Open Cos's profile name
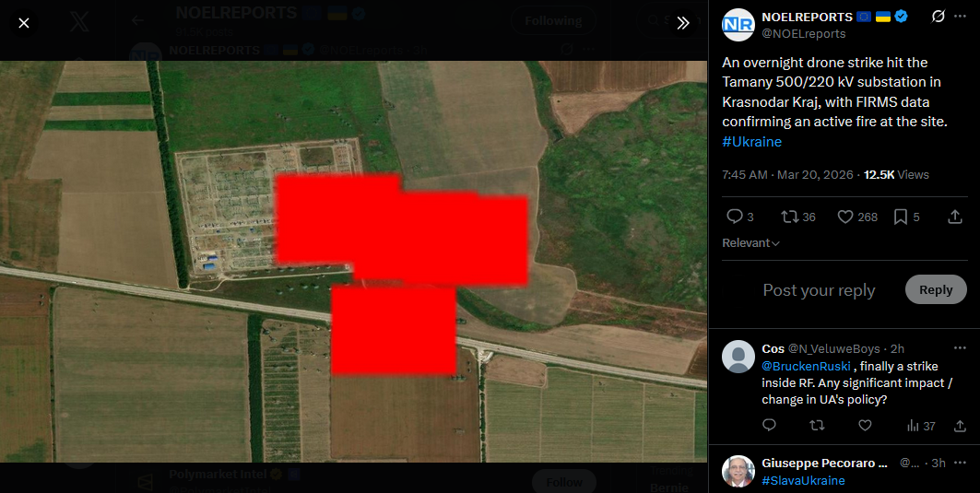980x493 pixels. [773, 348]
